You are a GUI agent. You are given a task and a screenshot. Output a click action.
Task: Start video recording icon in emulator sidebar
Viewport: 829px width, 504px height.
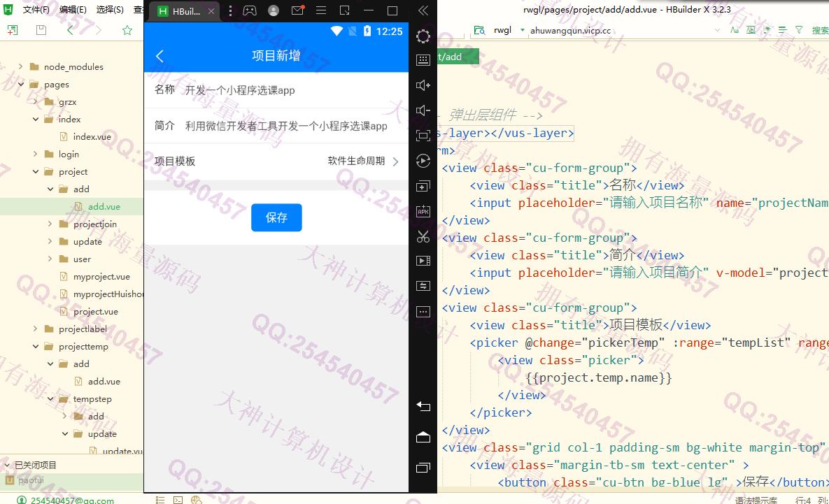tap(423, 261)
